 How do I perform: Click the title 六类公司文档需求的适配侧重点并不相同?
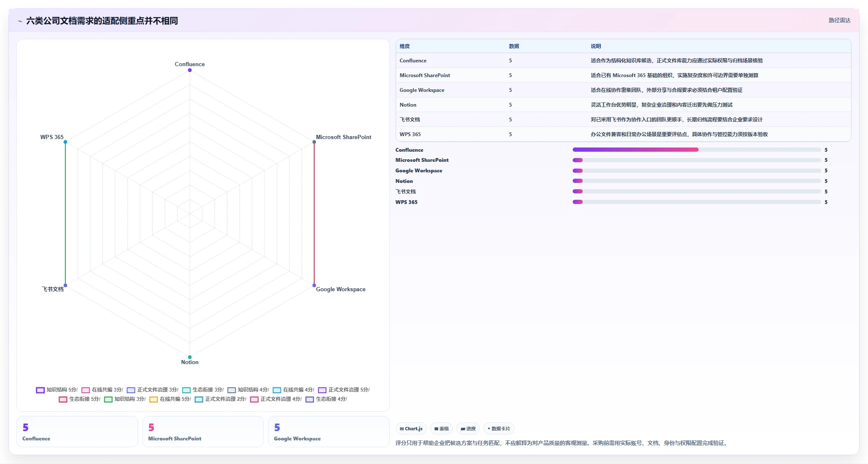tap(102, 21)
